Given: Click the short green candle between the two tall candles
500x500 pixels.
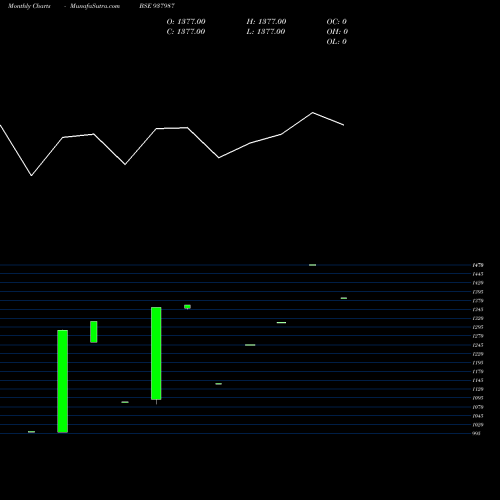Looking at the screenshot, I should tap(94, 332).
